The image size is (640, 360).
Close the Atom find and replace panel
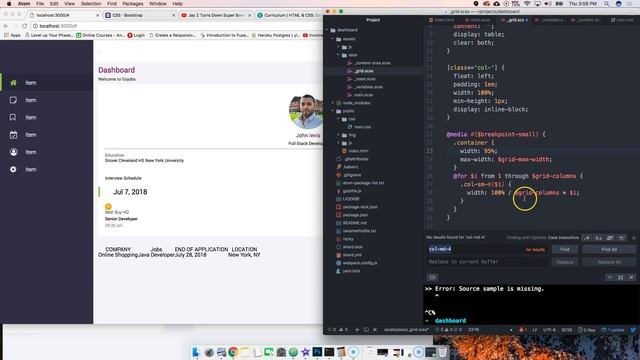(x=633, y=238)
